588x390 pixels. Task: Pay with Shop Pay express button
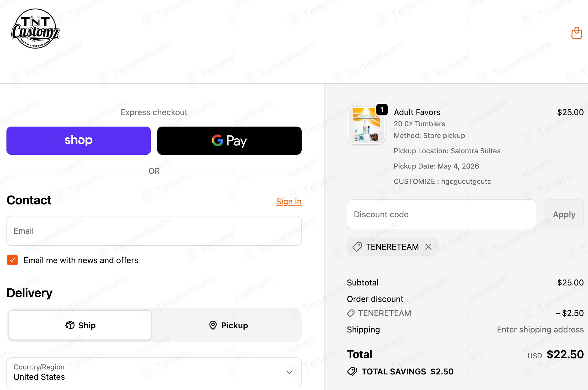79,141
